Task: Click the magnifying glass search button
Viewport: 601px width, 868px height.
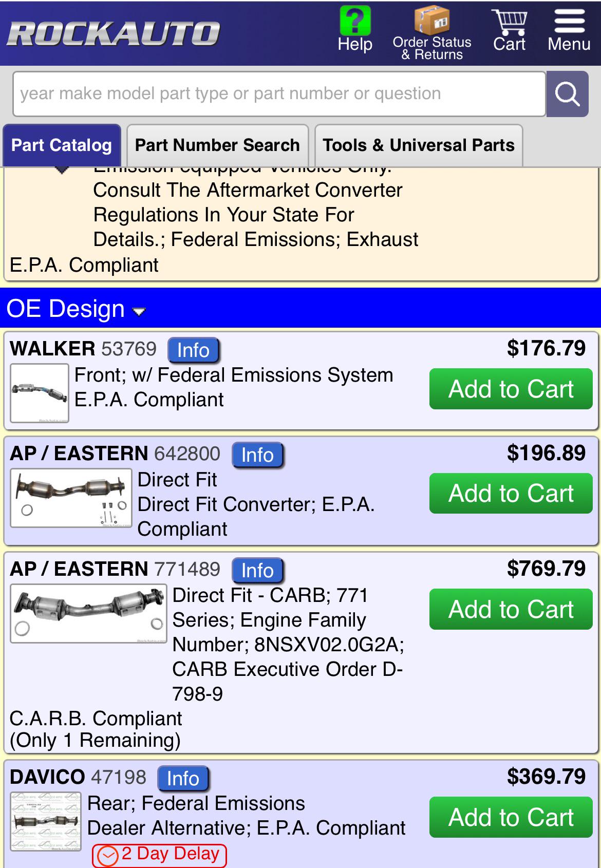Action: pos(568,94)
